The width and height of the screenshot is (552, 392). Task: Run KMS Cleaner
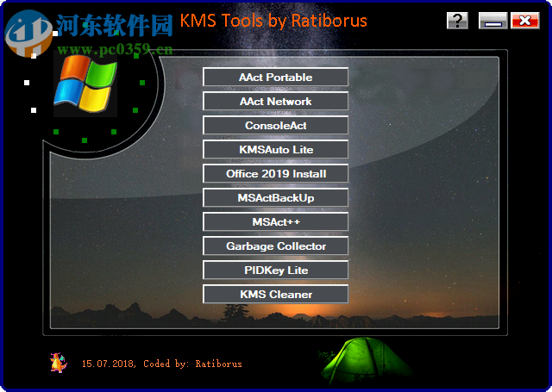(x=275, y=294)
